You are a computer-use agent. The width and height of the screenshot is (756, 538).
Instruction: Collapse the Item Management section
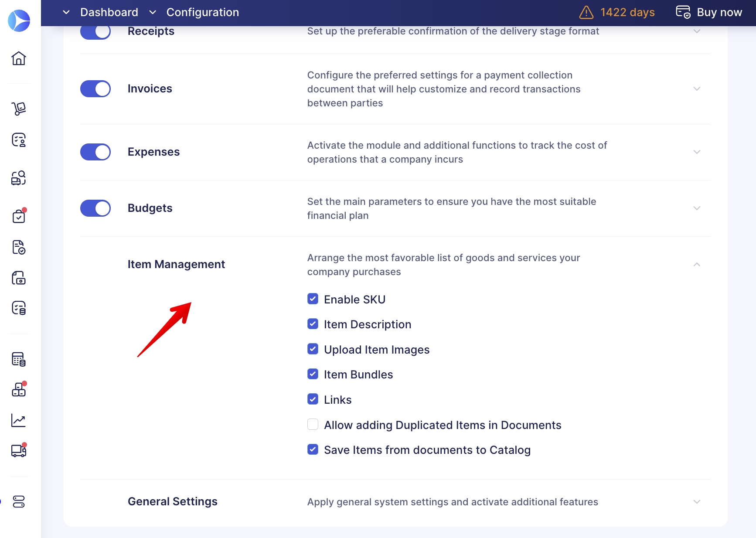click(697, 265)
